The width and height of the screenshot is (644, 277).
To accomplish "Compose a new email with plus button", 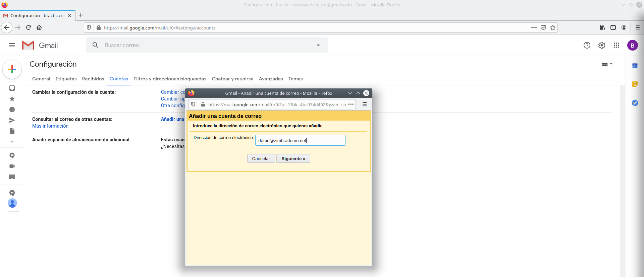I will click(x=12, y=69).
